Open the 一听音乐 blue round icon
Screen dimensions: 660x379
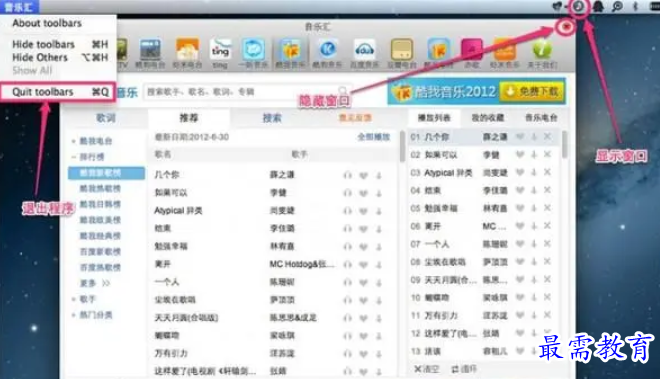click(253, 53)
